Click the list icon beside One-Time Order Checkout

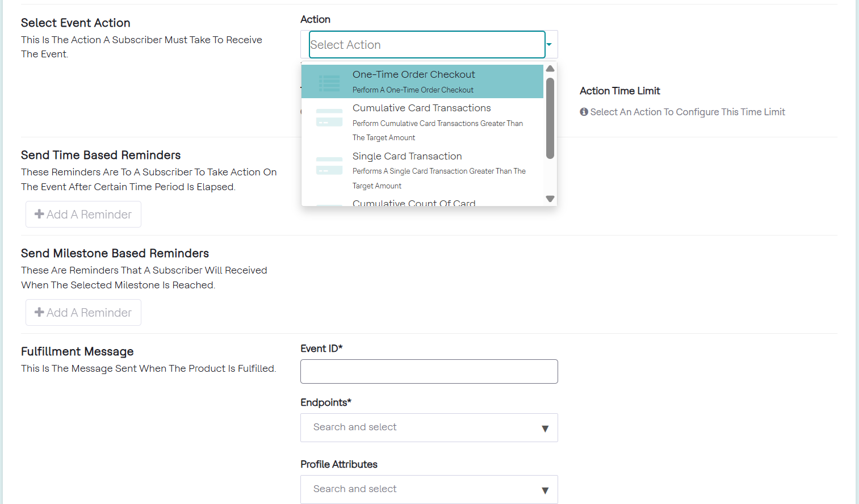click(x=329, y=83)
